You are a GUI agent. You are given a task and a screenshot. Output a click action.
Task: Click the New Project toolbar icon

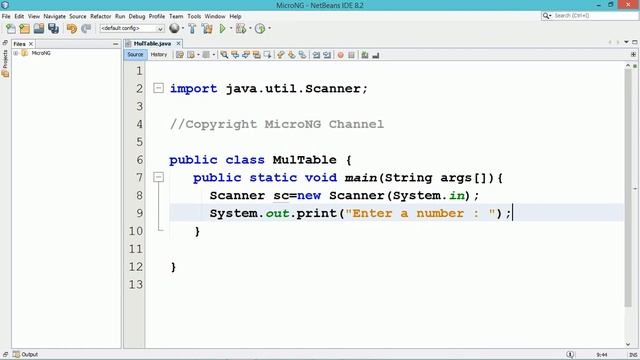(24, 29)
